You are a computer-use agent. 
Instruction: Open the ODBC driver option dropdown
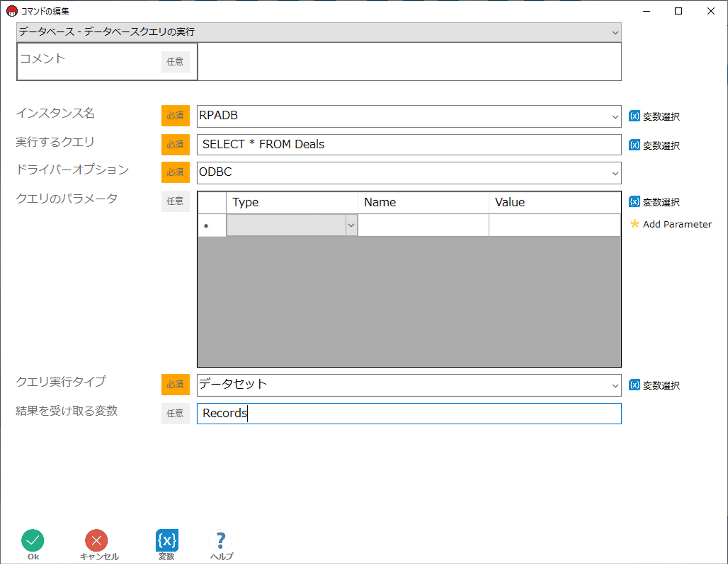pos(615,173)
